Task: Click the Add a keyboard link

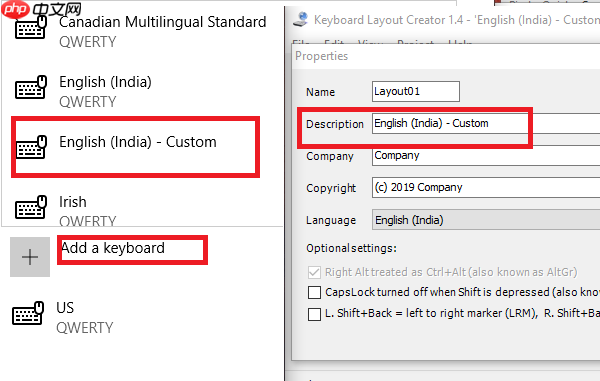Action: pyautogui.click(x=113, y=248)
